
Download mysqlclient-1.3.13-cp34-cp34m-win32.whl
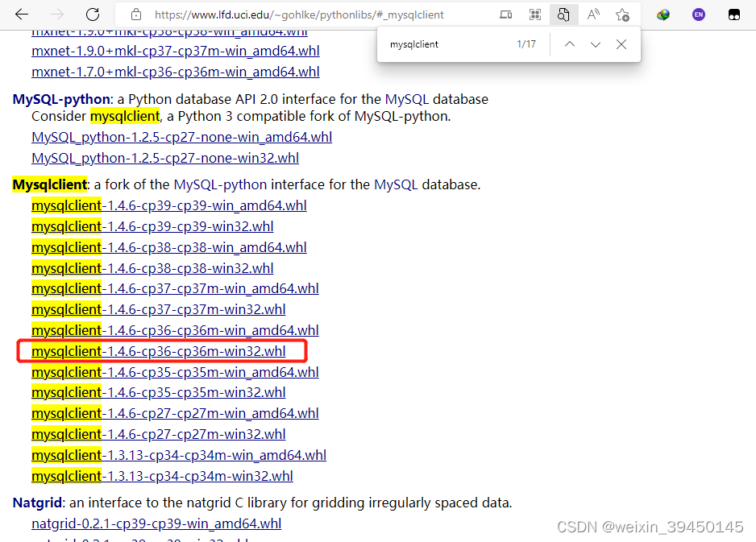(163, 477)
